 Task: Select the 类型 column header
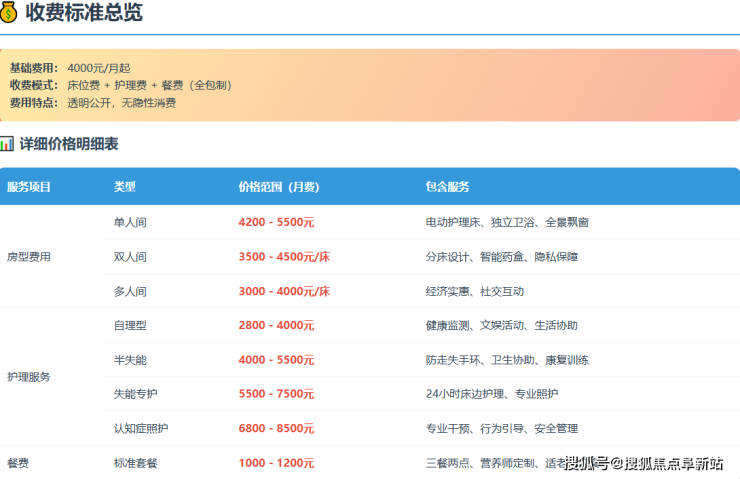[125, 187]
